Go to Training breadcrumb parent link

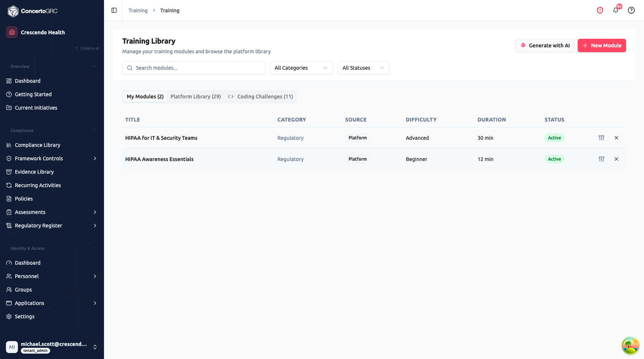138,10
